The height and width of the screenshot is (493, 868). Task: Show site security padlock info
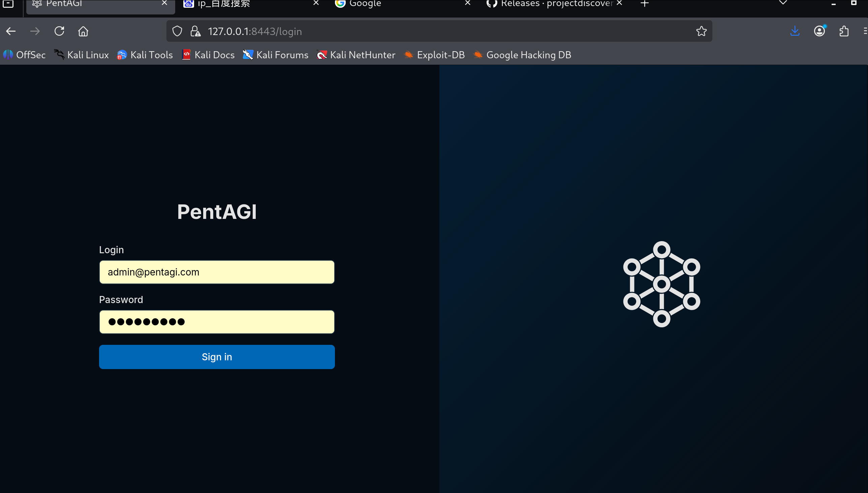coord(195,32)
